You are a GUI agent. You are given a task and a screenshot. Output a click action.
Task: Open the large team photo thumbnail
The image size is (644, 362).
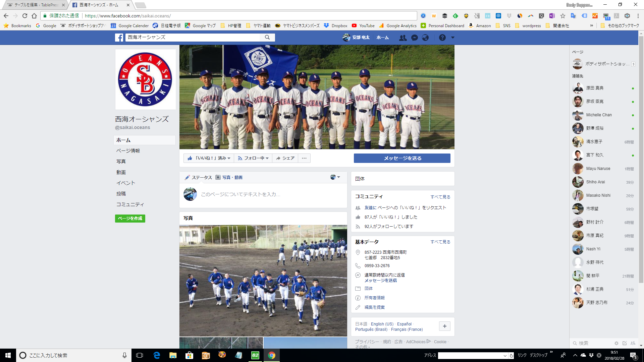click(263, 281)
